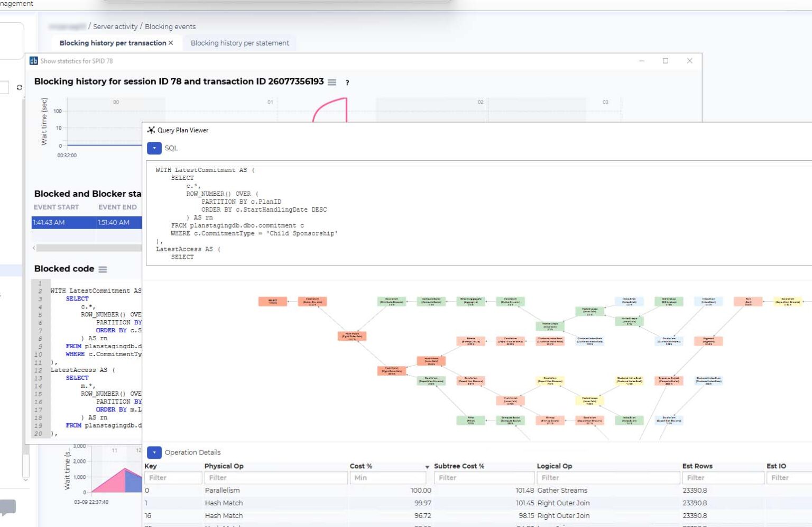The width and height of the screenshot is (812, 527).
Task: Select the Stream Aggregate plan node
Action: [471, 302]
